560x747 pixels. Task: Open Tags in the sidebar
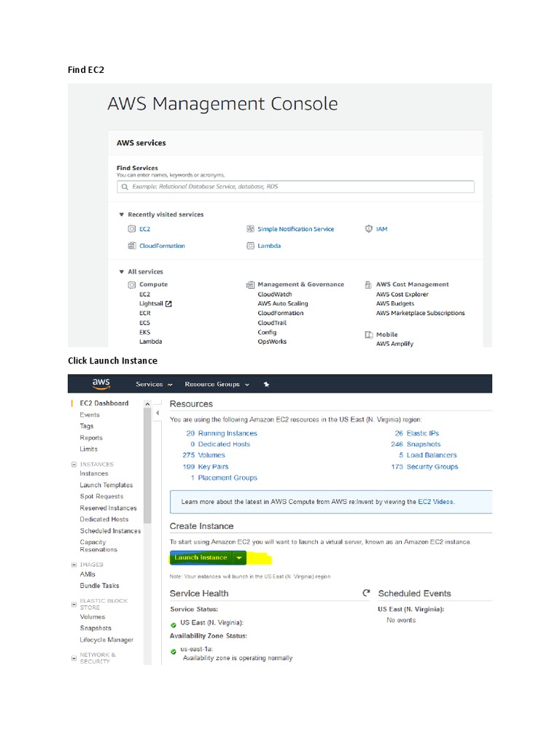86,426
